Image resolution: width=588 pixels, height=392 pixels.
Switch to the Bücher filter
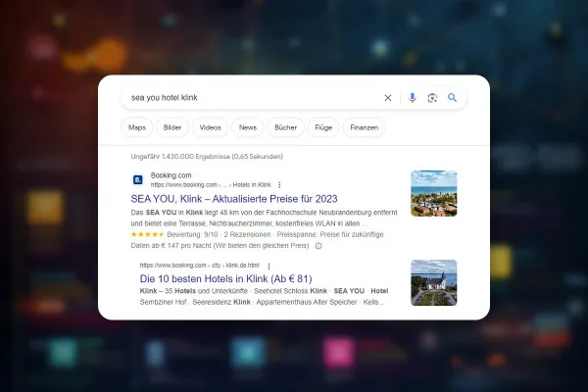pyautogui.click(x=285, y=127)
